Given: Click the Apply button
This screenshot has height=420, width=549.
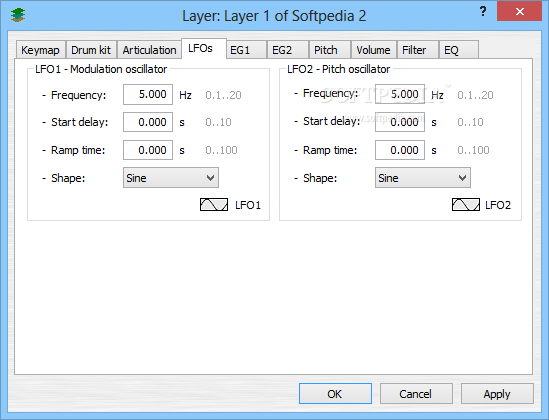Looking at the screenshot, I should click(497, 393).
